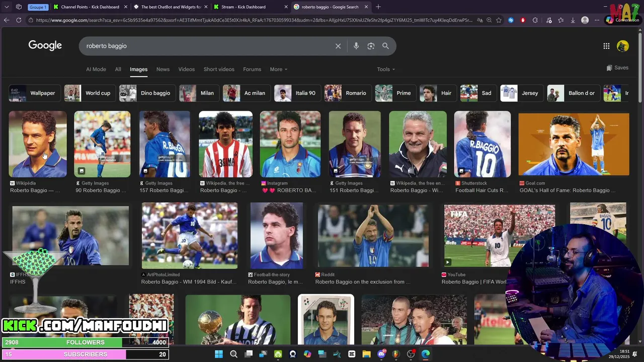Click the browser address bar URL
Viewport: 644px width, 362px height.
coord(254,20)
